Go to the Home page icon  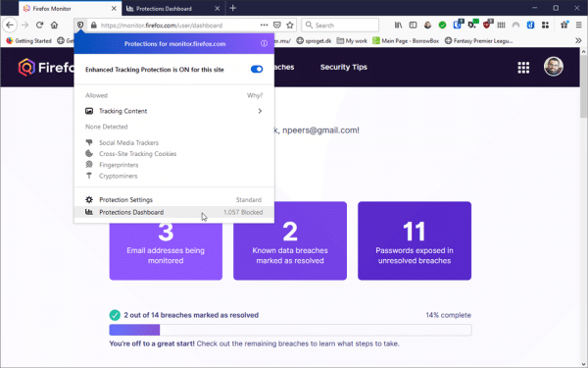point(54,26)
